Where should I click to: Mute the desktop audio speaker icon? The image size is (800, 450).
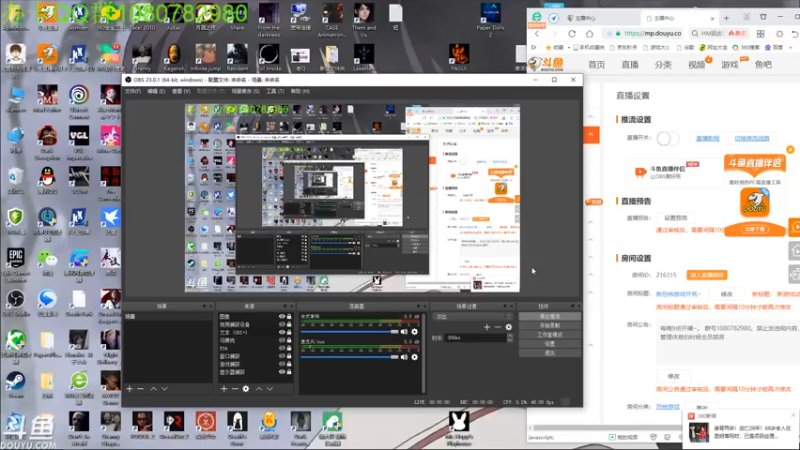pos(404,332)
